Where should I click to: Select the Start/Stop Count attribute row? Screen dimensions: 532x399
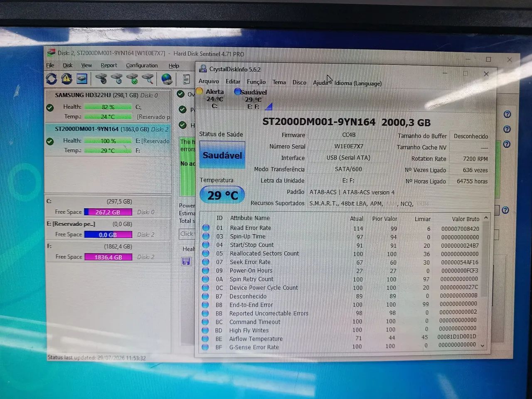[x=341, y=245]
